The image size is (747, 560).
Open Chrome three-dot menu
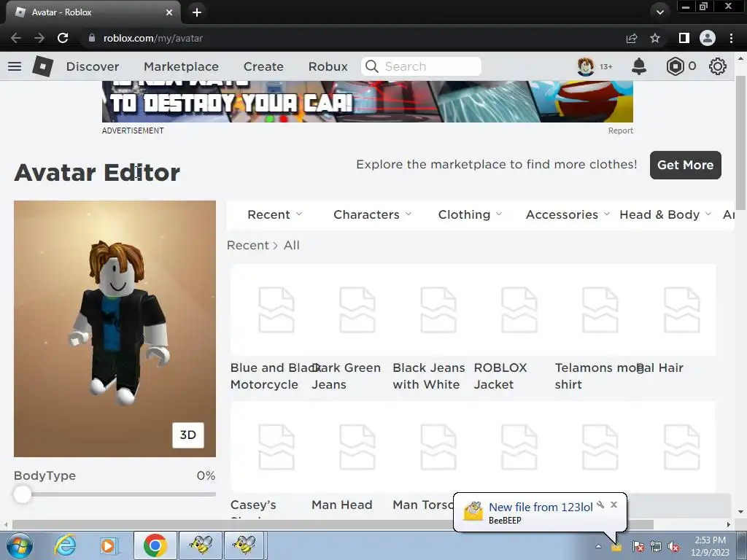click(x=731, y=38)
